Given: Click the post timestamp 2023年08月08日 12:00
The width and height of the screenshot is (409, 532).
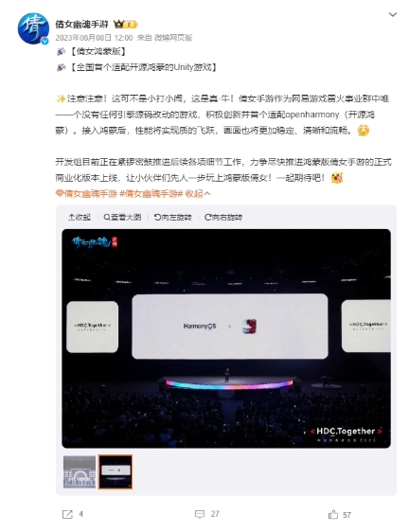Looking at the screenshot, I should click(x=94, y=38).
